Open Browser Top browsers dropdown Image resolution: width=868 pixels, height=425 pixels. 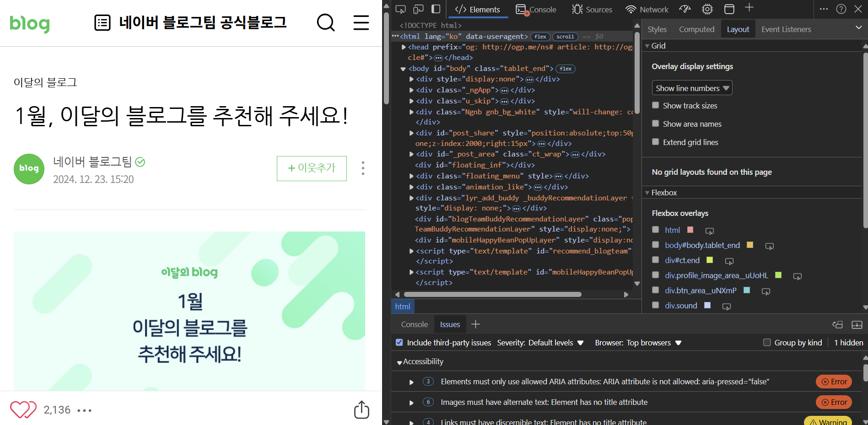[654, 343]
